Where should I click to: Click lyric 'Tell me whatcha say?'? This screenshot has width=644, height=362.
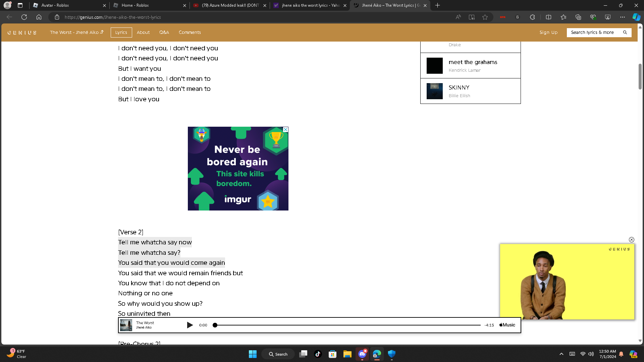point(149,253)
